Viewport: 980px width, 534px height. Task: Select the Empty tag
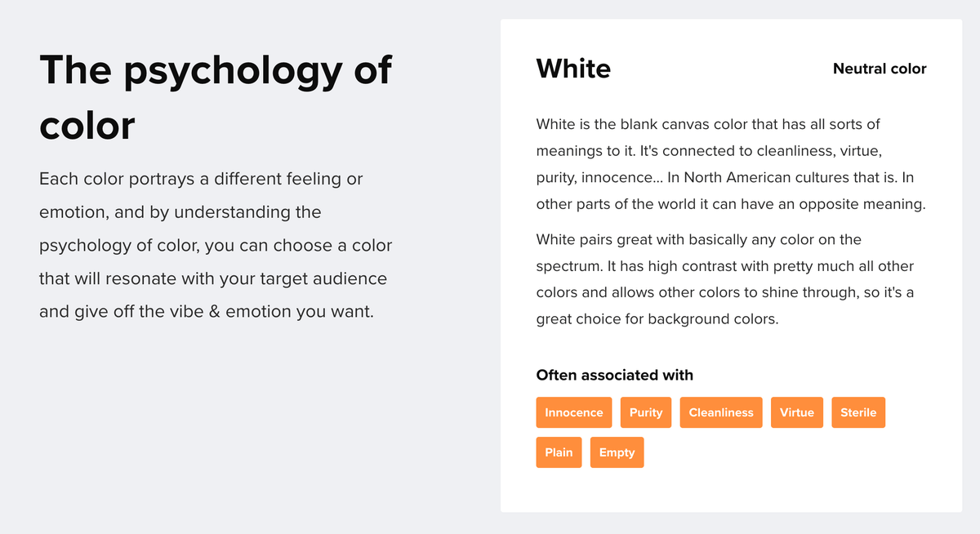pyautogui.click(x=617, y=452)
